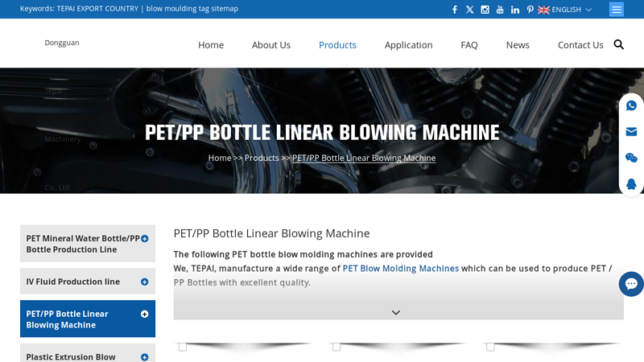Open the Facebook social icon
The height and width of the screenshot is (362, 644).
[x=455, y=10]
